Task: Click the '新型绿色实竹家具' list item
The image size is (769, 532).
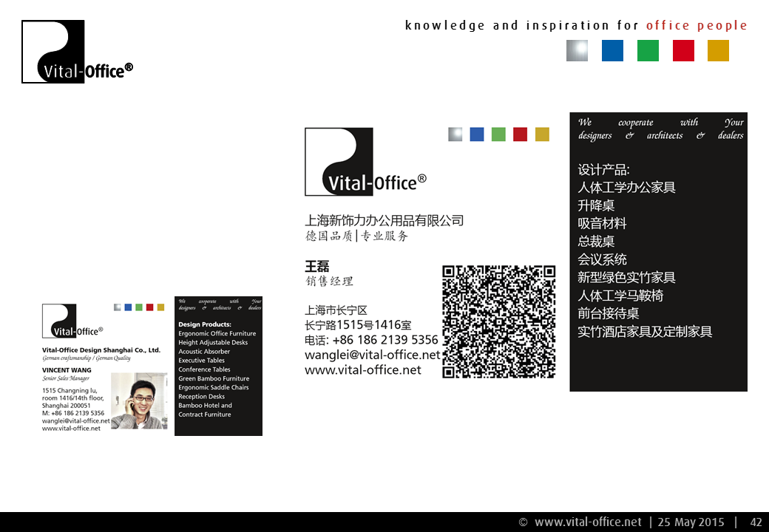Action: (626, 277)
